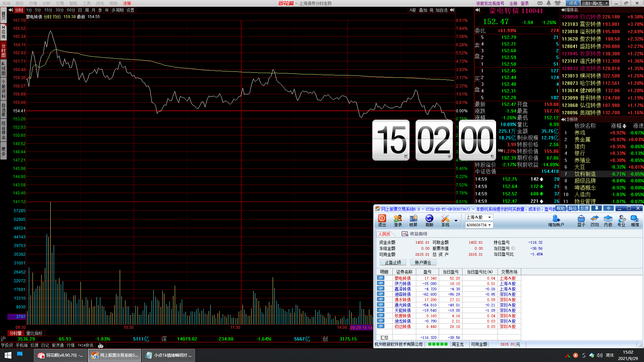Click the robot icon in bottom status bar
The width and height of the screenshot is (644, 362).
[x=101, y=346]
